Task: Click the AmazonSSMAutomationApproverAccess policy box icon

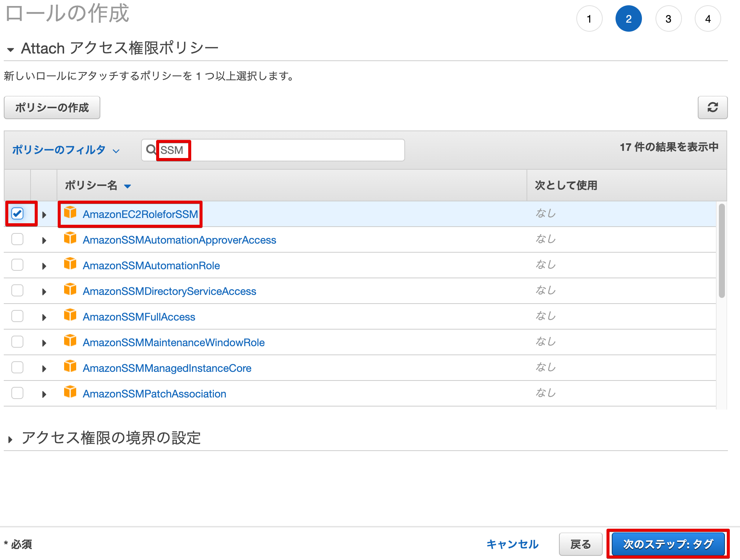Action: tap(70, 238)
